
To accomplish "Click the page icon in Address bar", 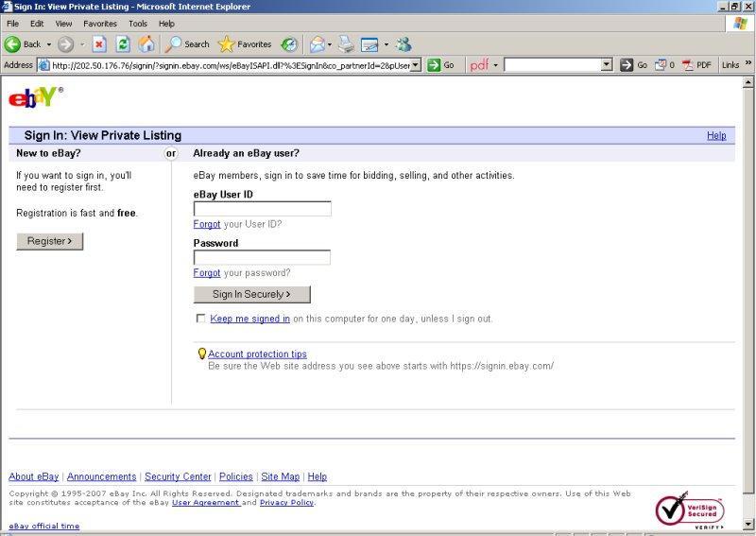I will click(43, 64).
